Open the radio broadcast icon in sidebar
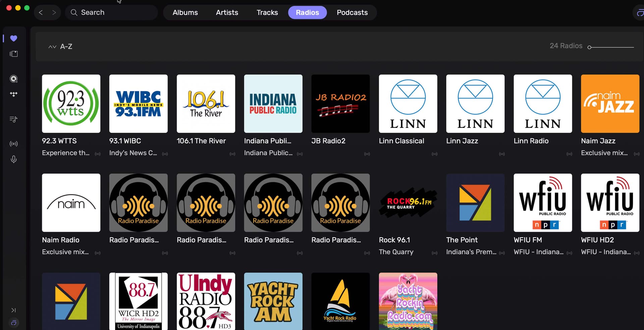 pyautogui.click(x=13, y=144)
